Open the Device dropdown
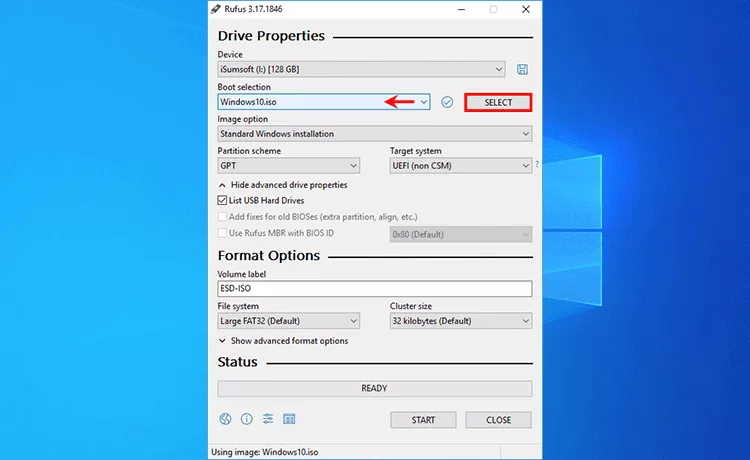The height and width of the screenshot is (460, 750). 361,69
